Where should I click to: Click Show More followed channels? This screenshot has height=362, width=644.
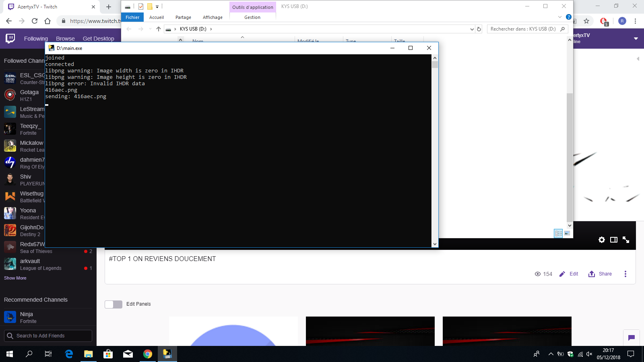(x=15, y=278)
